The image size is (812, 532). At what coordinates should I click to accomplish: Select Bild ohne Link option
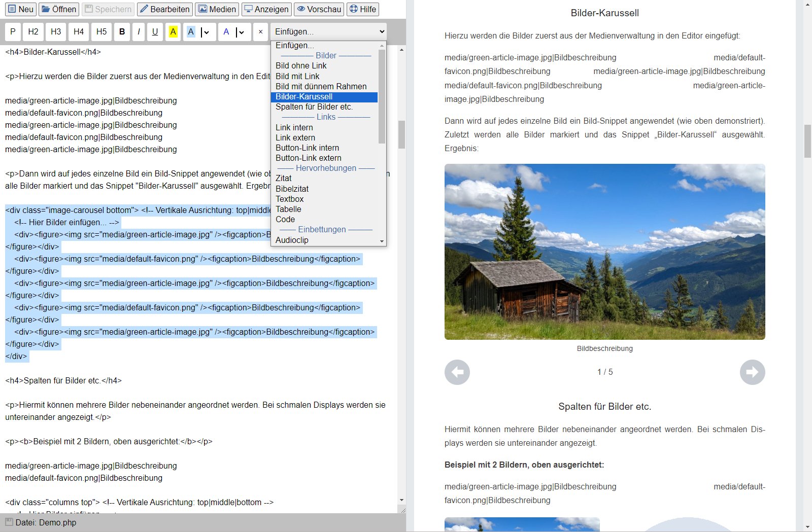click(324, 65)
